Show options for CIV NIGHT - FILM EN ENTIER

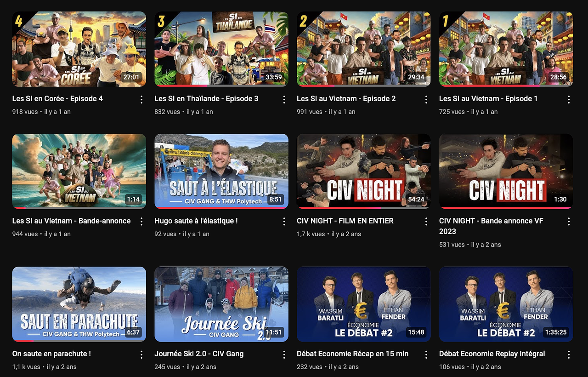[x=426, y=222]
